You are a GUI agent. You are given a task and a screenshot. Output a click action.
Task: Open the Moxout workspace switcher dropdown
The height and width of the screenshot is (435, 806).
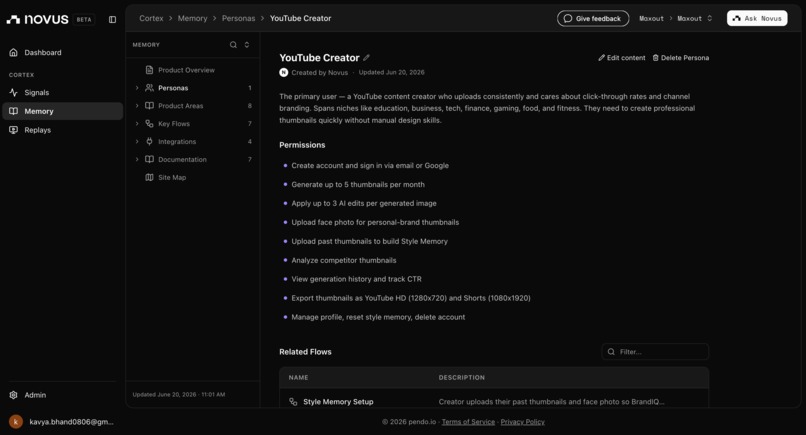(694, 19)
